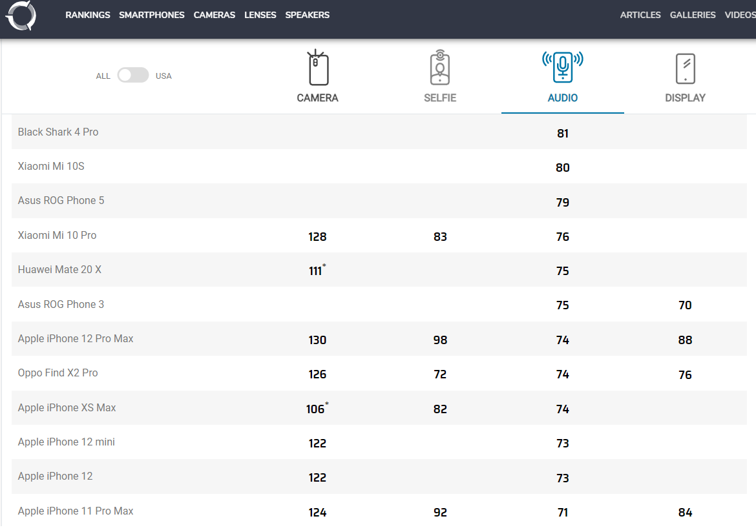Click iPhone 12 Pro Max display score 88
The image size is (756, 532).
[685, 340]
